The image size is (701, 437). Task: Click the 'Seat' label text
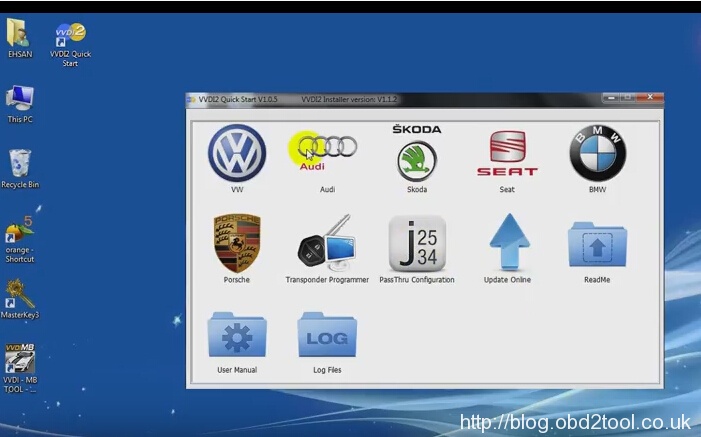[x=507, y=190]
